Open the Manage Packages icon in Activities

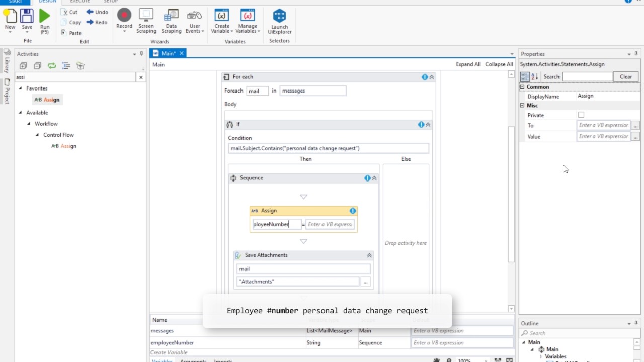[x=80, y=66]
